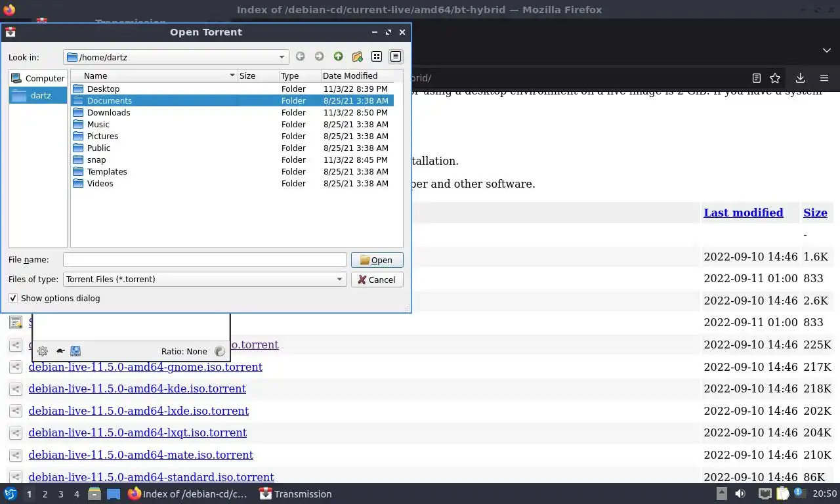The image size is (840, 504).
Task: Select Computer in the file dialog sidebar
Action: click(38, 78)
